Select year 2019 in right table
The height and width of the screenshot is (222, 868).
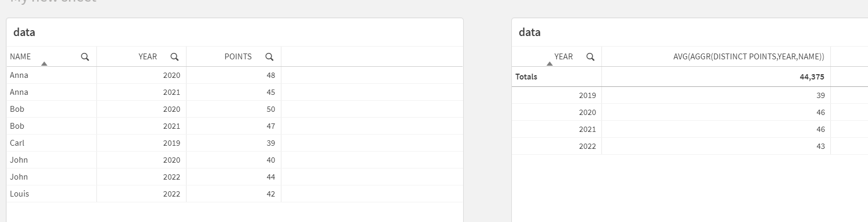587,95
